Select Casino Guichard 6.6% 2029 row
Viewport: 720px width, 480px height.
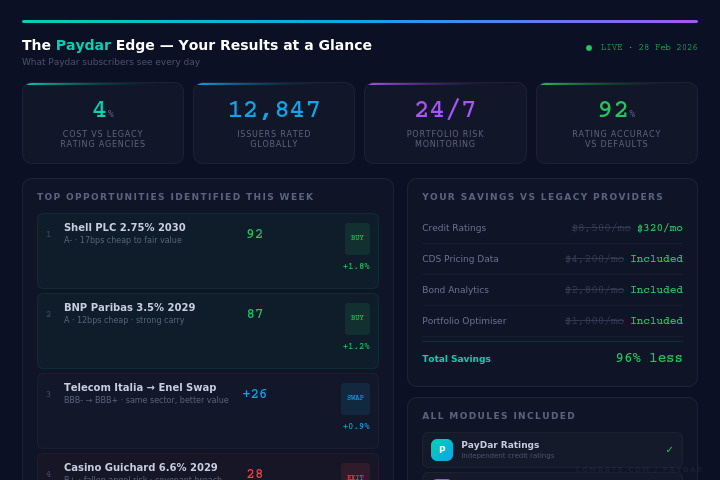click(x=208, y=467)
